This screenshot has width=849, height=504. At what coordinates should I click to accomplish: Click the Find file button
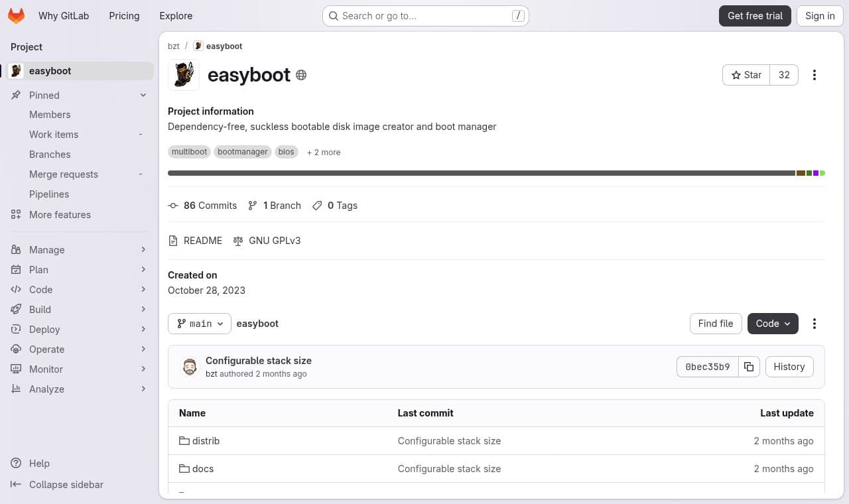coord(716,324)
